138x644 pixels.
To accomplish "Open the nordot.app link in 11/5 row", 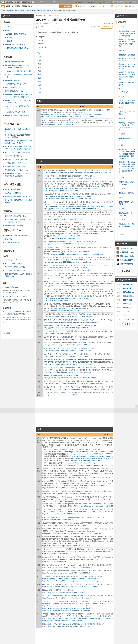I will click(57, 125).
